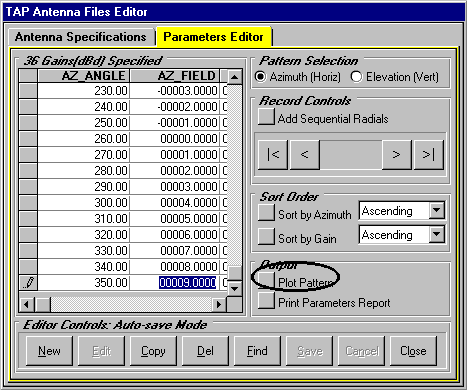Viewport: 467px width, 390px height.
Task: Jump to last record with >| button
Action: 429,155
